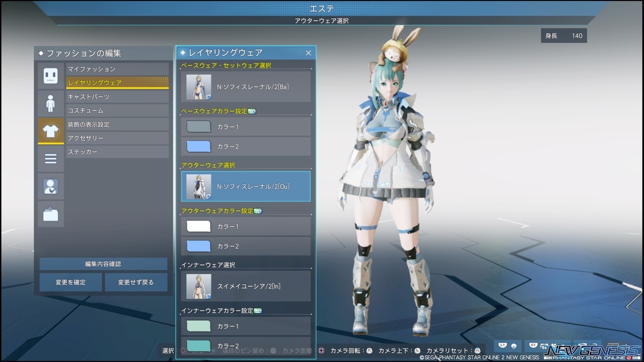Select innerwear スイメイユーシア/2[In] row
The width and height of the screenshot is (644, 362).
pos(246,286)
